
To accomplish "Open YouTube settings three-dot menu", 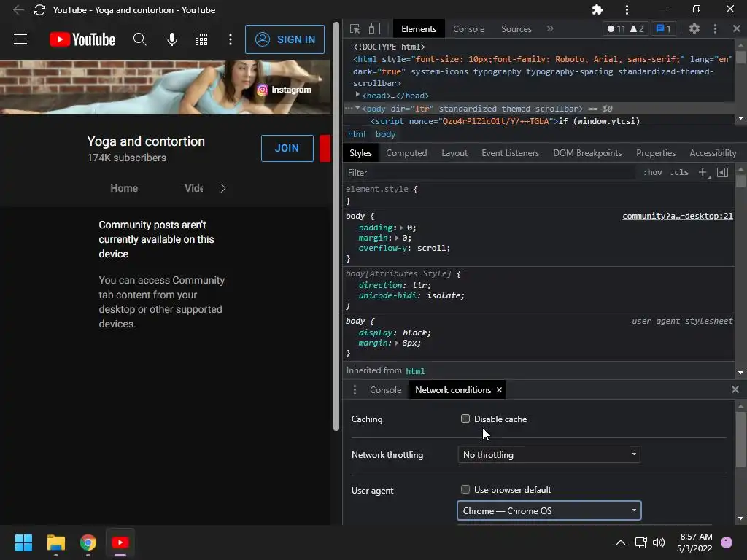I will tap(230, 39).
